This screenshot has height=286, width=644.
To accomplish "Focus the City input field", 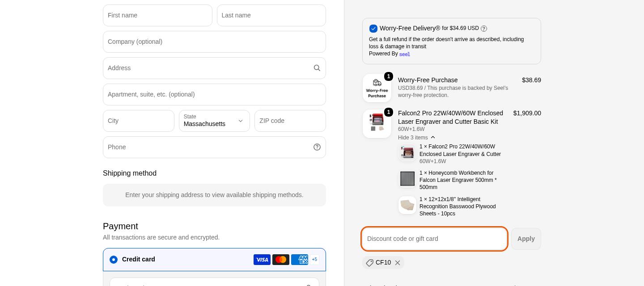I will click(x=139, y=121).
